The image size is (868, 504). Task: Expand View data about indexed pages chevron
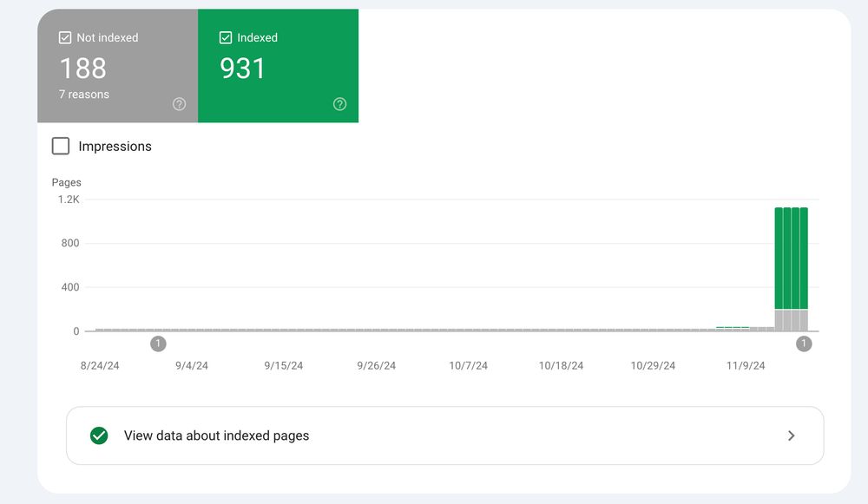791,436
